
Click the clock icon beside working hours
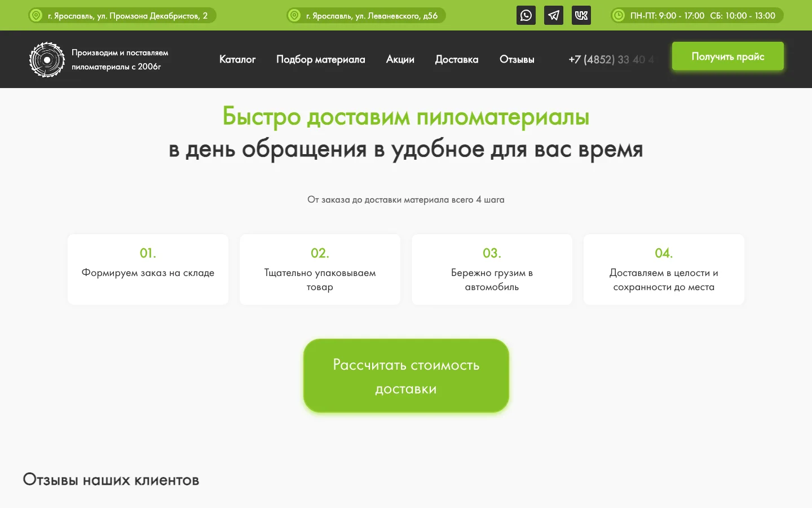(x=619, y=15)
